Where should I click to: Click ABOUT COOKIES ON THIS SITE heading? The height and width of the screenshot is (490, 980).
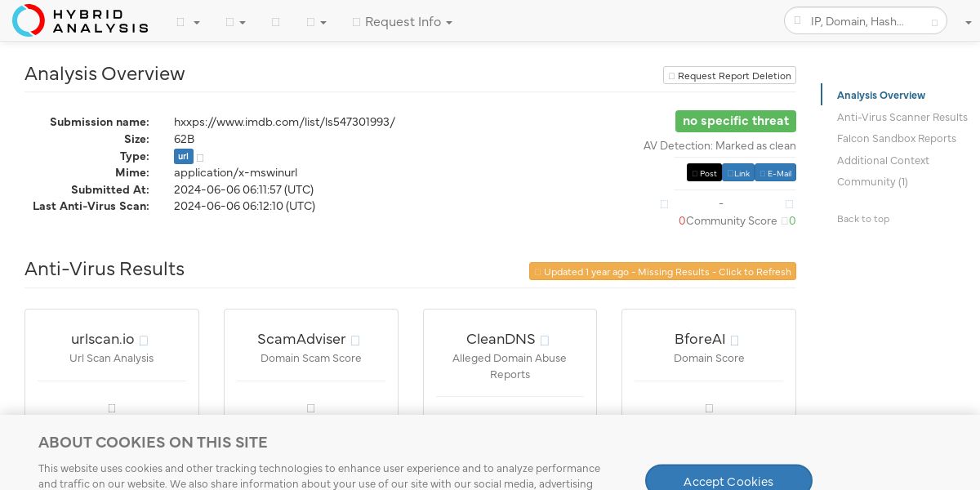coord(153,443)
